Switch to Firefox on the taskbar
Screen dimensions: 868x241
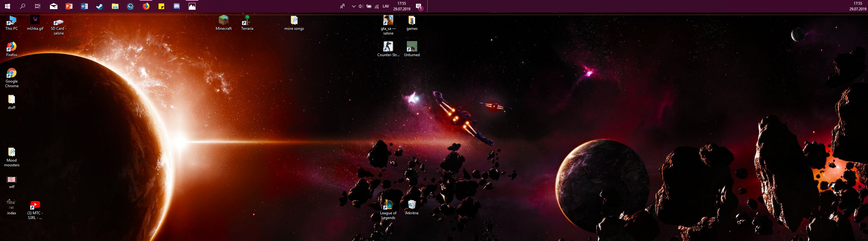click(146, 6)
